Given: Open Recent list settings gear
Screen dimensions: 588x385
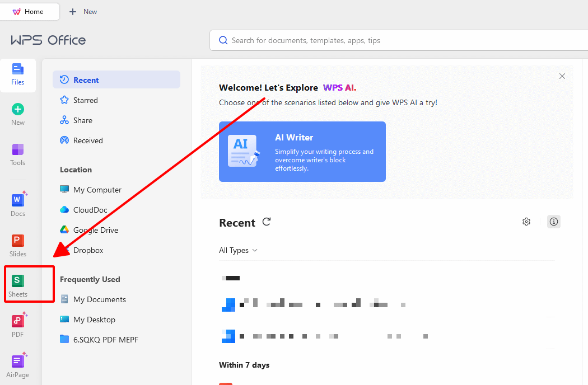Looking at the screenshot, I should (526, 222).
